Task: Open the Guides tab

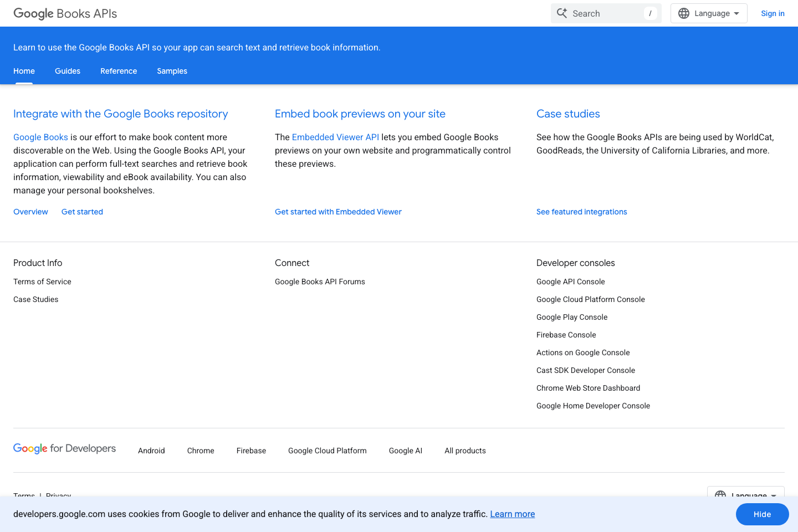Action: tap(68, 71)
